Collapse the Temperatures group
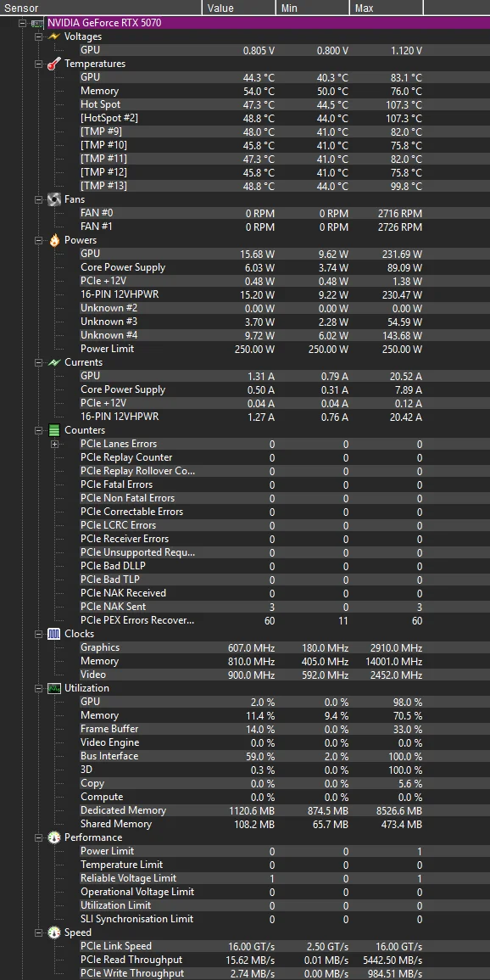Image resolution: width=490 pixels, height=980 pixels. pyautogui.click(x=39, y=64)
